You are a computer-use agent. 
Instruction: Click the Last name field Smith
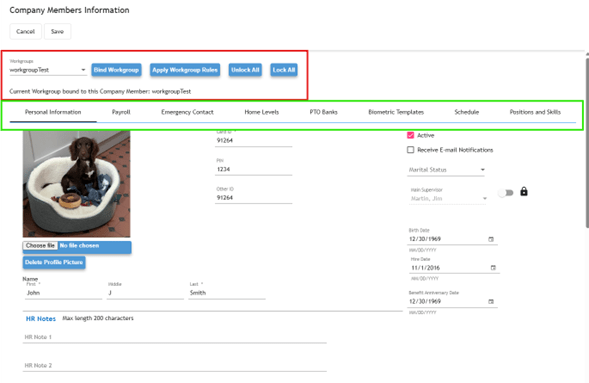[x=227, y=293]
